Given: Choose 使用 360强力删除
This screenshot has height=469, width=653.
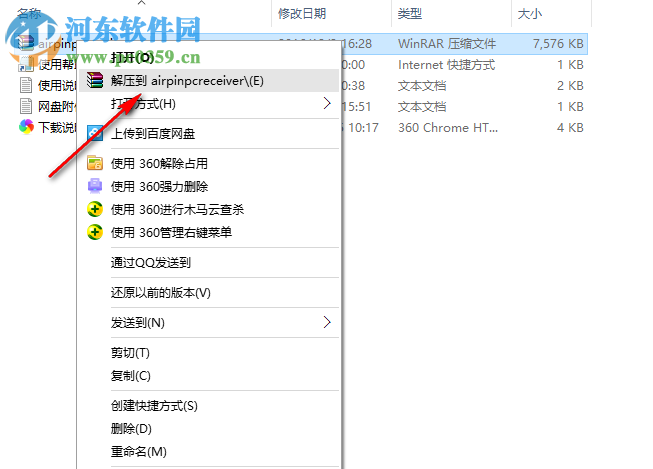Looking at the screenshot, I should (x=209, y=186).
